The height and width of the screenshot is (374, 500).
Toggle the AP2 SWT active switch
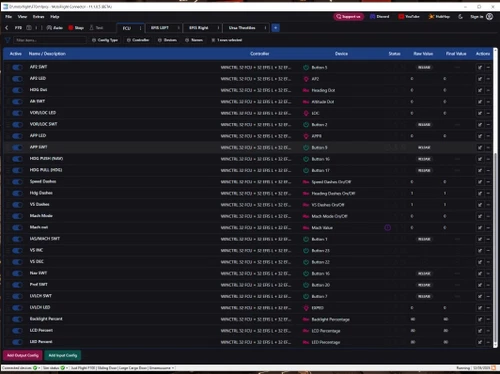pos(17,67)
